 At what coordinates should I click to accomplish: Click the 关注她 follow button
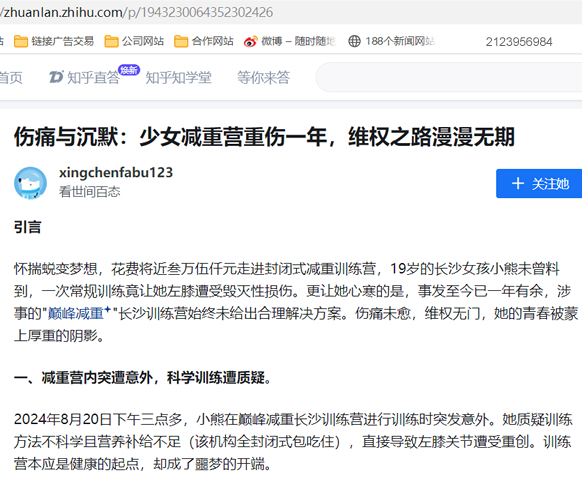pyautogui.click(x=539, y=183)
